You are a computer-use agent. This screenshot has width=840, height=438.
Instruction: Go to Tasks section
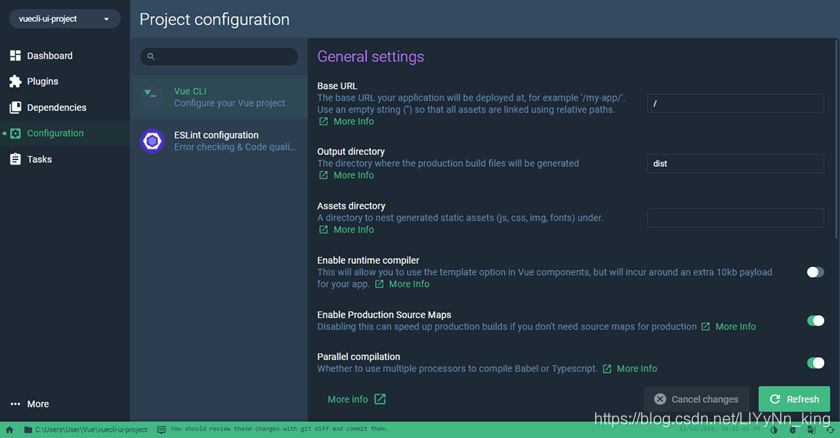pos(65,159)
